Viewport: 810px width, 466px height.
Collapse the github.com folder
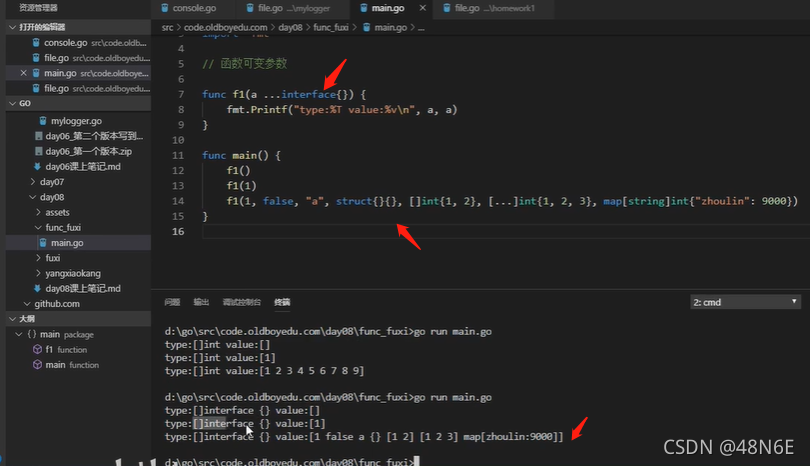(x=56, y=304)
